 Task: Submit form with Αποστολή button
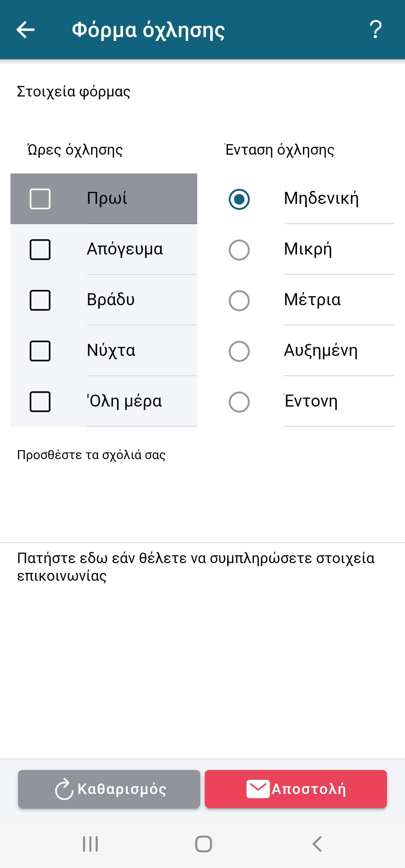coord(295,789)
